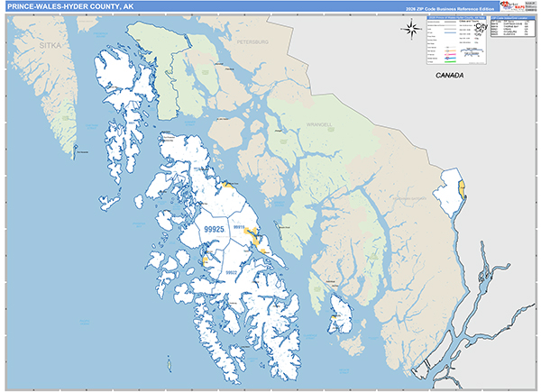541x392 pixels.
Task: Click the orange highway line in legend
Action: click(x=451, y=51)
